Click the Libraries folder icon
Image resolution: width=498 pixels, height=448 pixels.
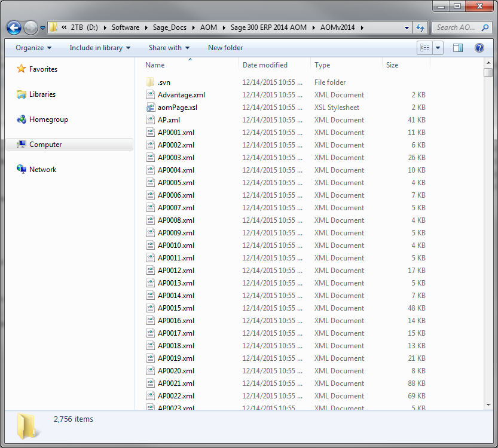click(x=22, y=94)
